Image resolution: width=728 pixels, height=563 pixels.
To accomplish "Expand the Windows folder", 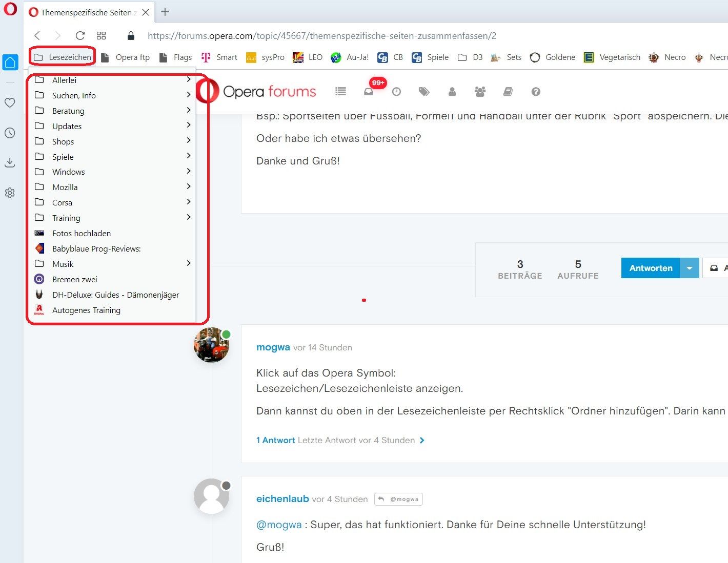I will (113, 172).
